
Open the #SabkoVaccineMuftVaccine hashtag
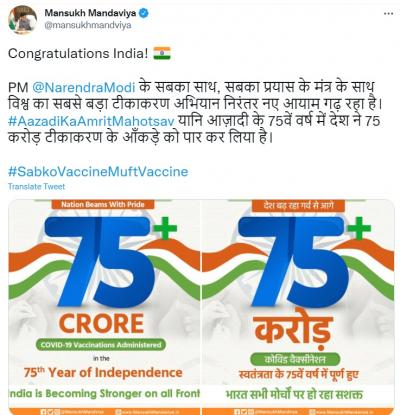click(98, 172)
